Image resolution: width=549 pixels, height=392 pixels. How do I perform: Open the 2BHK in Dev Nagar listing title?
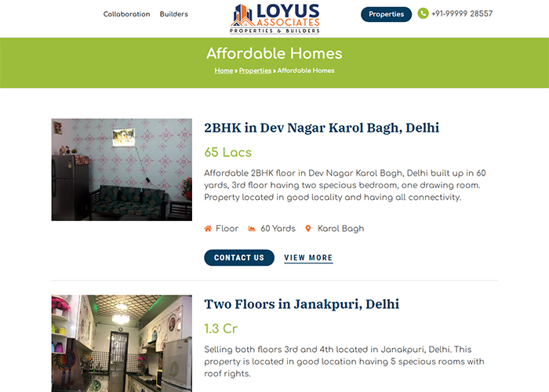[x=322, y=128]
